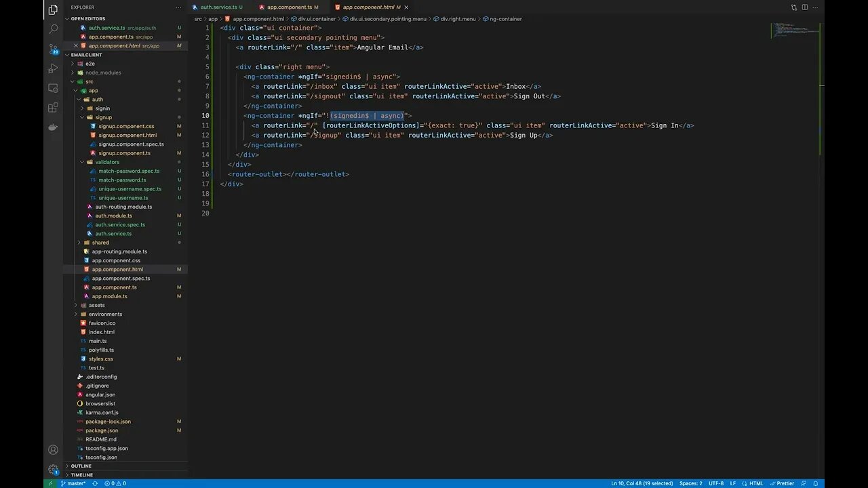Click the Open Changes compare icon
This screenshot has height=488, width=868.
tap(794, 7)
